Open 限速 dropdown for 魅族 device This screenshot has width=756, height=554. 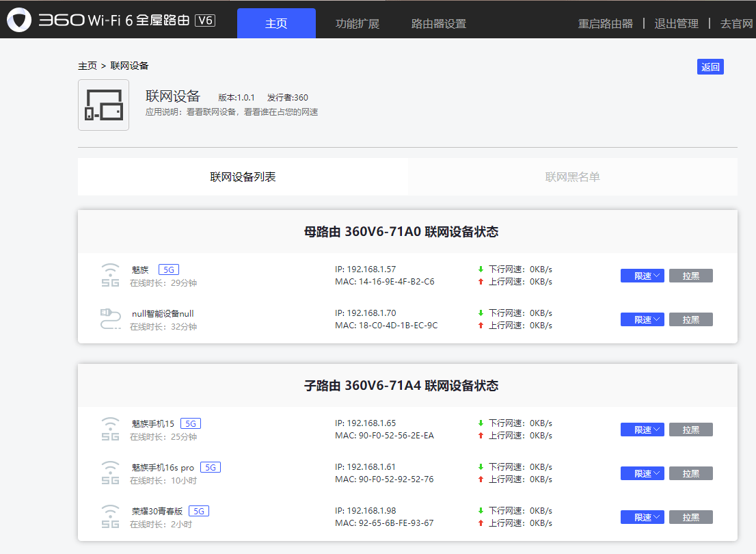coord(643,276)
